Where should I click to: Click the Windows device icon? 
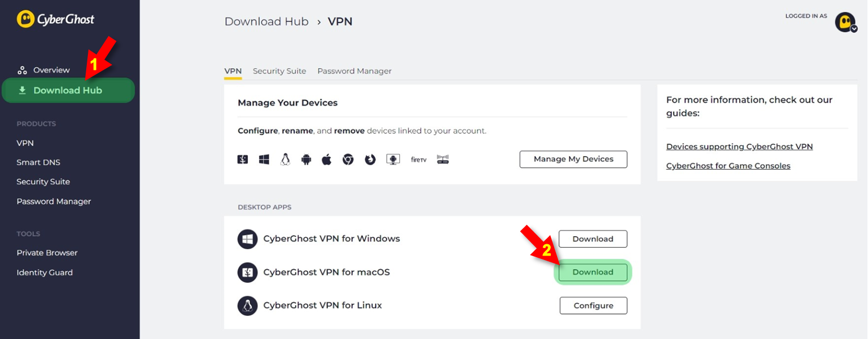tap(264, 160)
